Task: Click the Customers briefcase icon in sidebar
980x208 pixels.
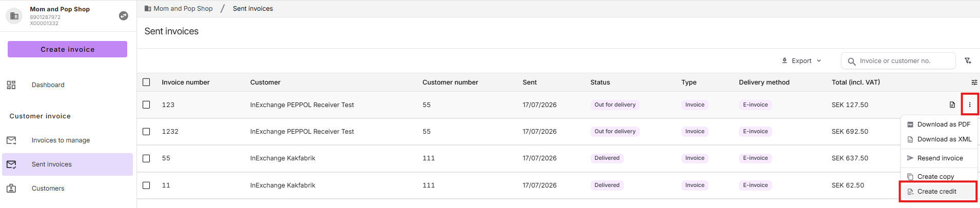Action: pyautogui.click(x=11, y=189)
